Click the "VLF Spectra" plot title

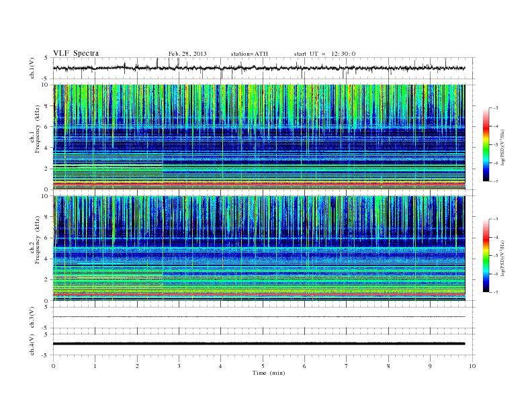coord(76,53)
